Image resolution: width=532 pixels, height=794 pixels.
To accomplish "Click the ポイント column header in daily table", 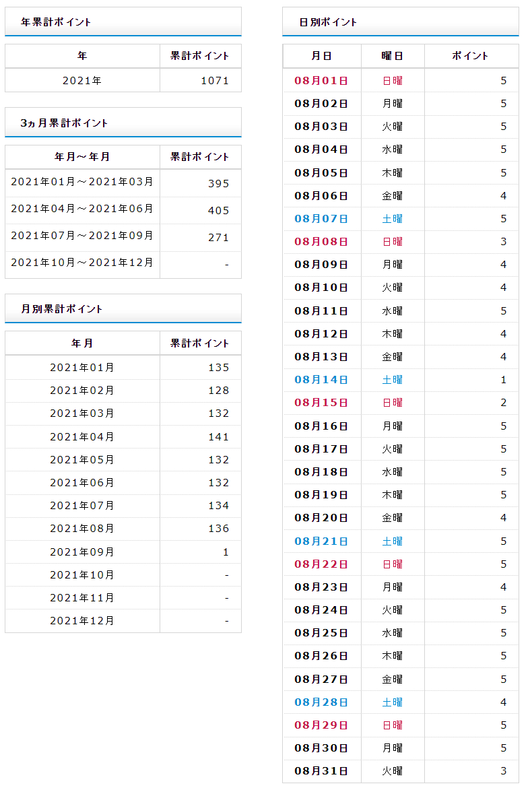I will (x=471, y=56).
